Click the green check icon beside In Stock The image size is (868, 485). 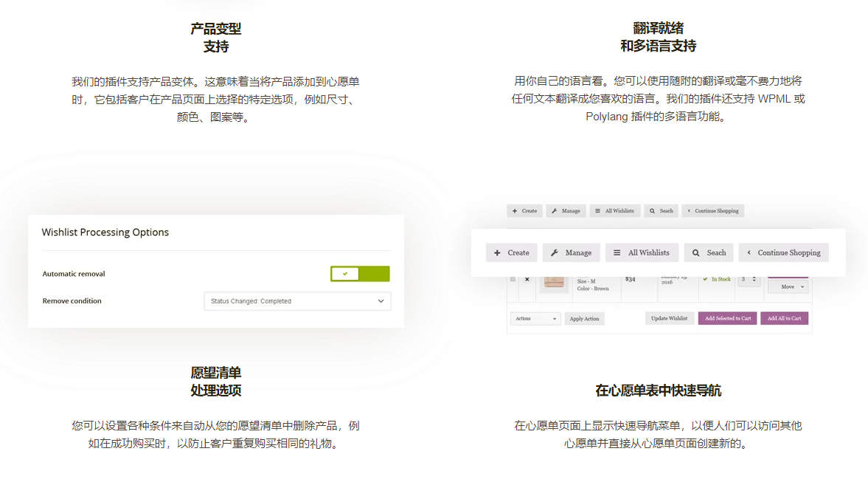[x=705, y=279]
